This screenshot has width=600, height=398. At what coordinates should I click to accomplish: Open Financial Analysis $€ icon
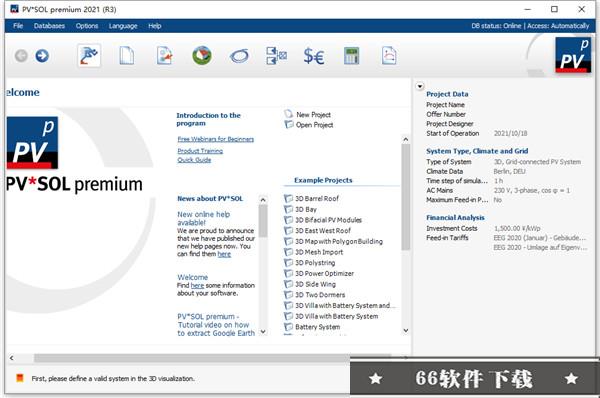314,56
